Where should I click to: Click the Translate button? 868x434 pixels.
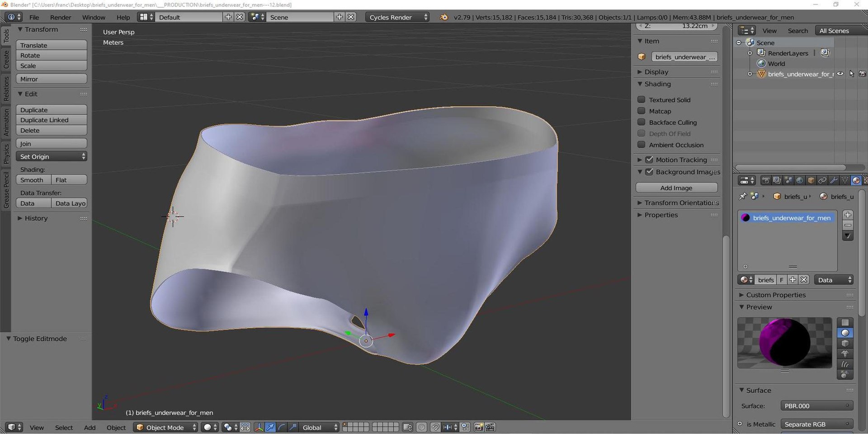pos(52,45)
